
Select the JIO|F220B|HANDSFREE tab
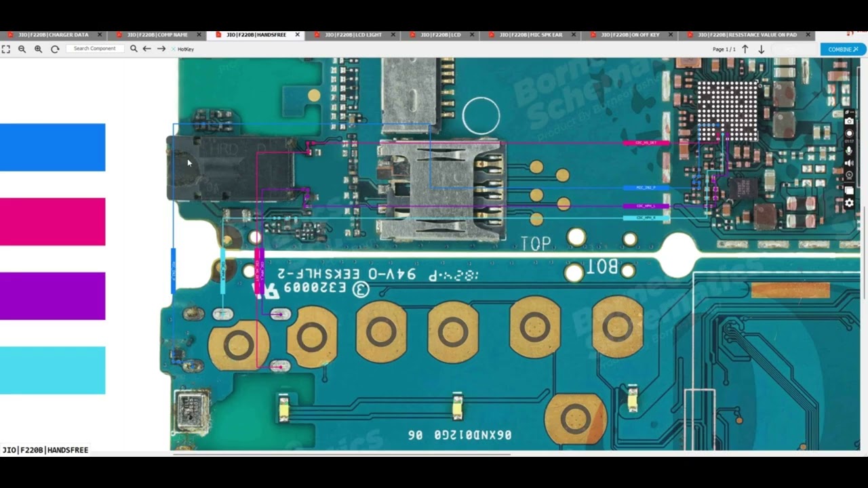tap(256, 35)
